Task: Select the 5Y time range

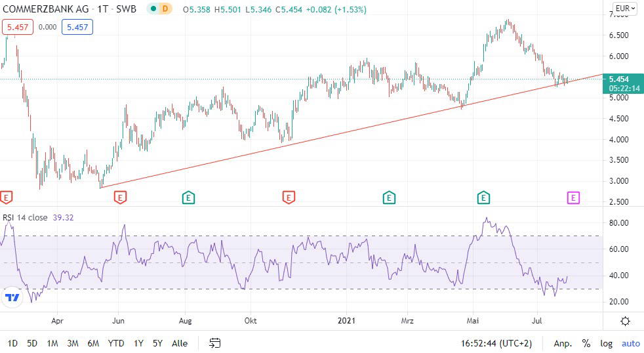Action: (157, 343)
